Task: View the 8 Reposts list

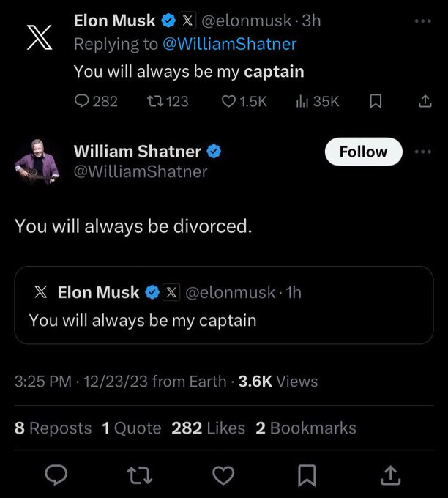Action: point(53,428)
